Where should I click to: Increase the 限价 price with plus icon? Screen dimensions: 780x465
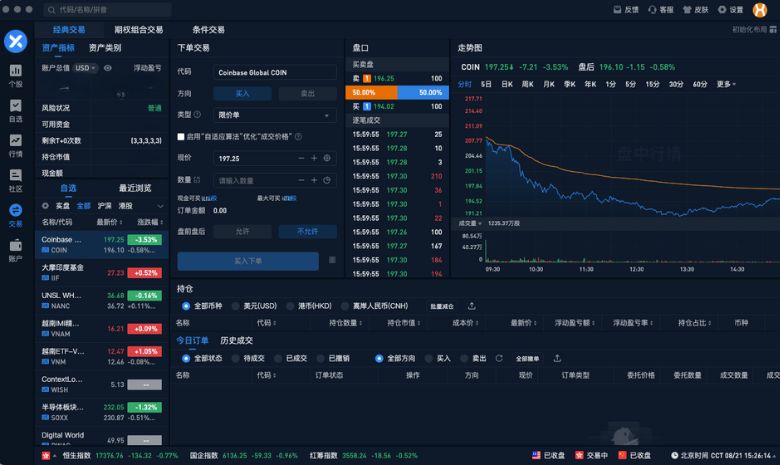click(x=314, y=158)
